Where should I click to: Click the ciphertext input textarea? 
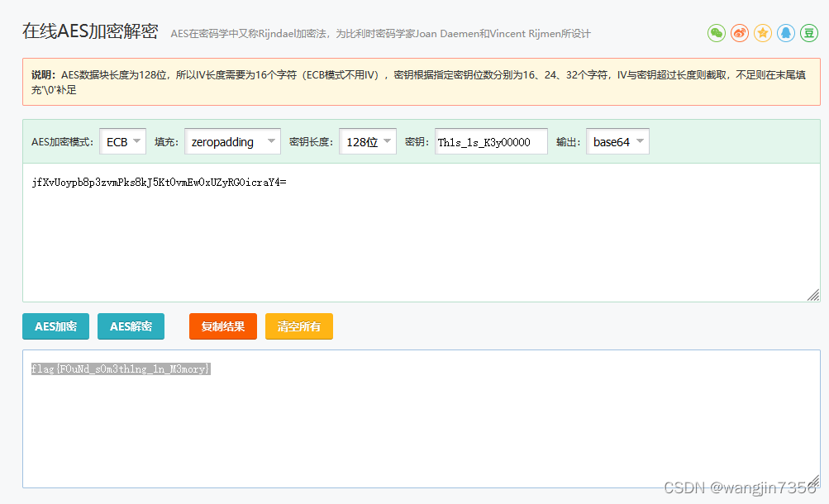(x=413, y=231)
